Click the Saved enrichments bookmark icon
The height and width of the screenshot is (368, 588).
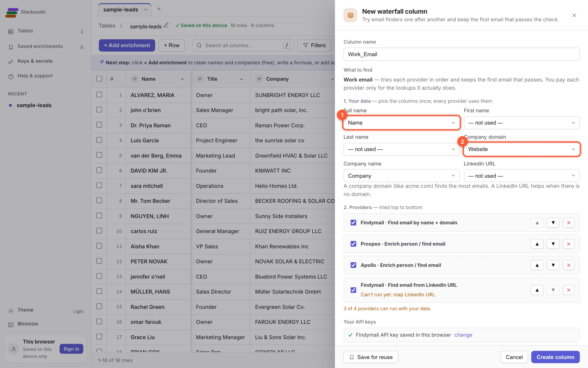pyautogui.click(x=11, y=47)
